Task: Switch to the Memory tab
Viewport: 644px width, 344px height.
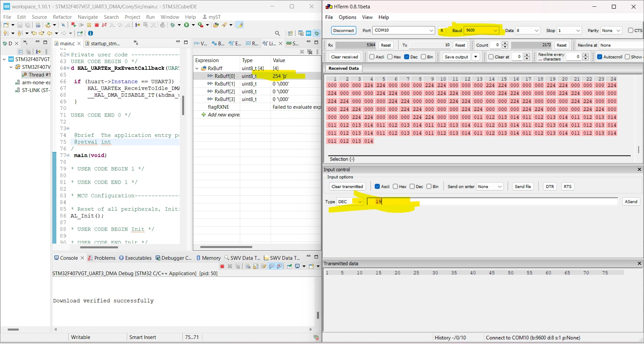Action: (x=208, y=258)
